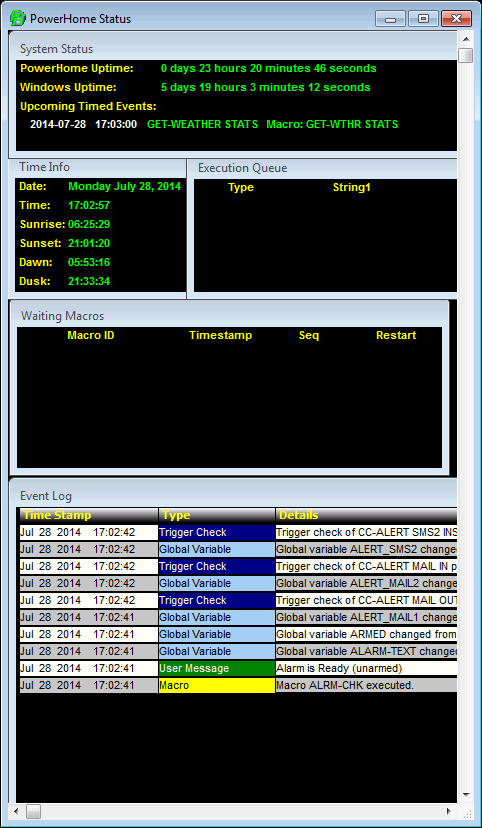The height and width of the screenshot is (828, 482).
Task: Click the Seq column header
Action: (x=309, y=335)
